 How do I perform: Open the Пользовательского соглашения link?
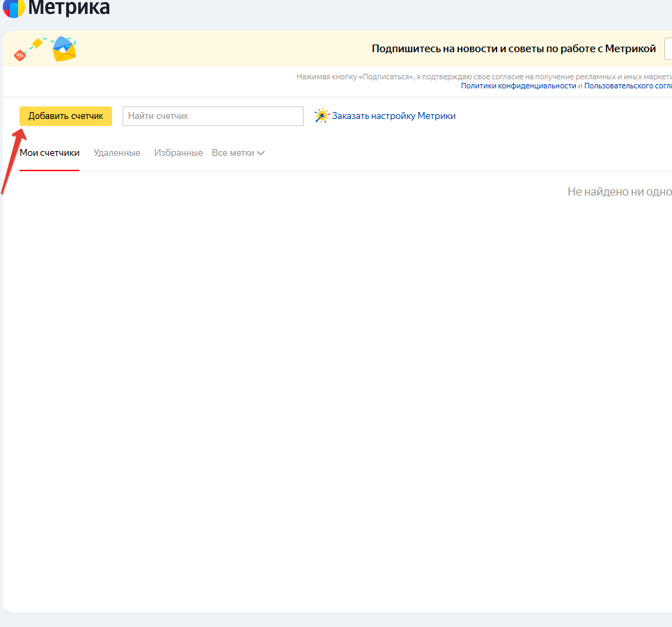(628, 86)
